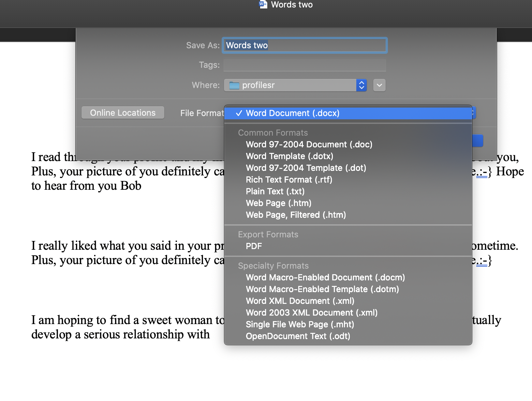Select Single File Web Page (.mht)
The height and width of the screenshot is (401, 532).
pos(348,324)
